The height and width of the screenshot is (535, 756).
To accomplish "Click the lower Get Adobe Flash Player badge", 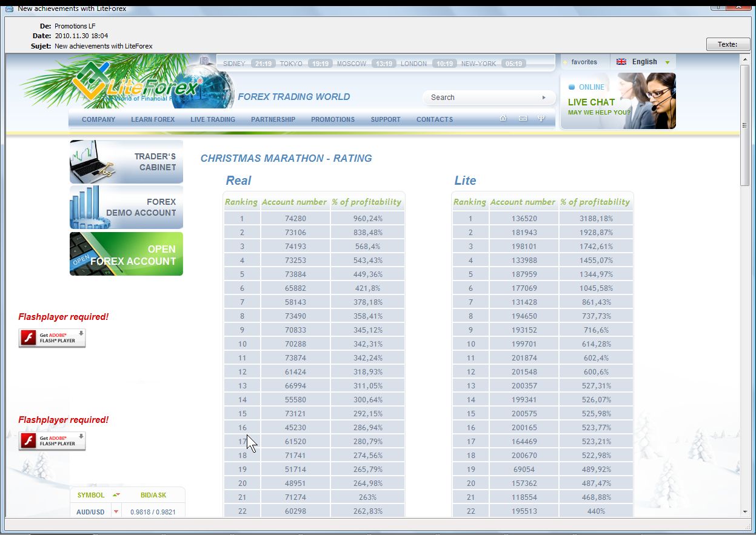I will (52, 441).
